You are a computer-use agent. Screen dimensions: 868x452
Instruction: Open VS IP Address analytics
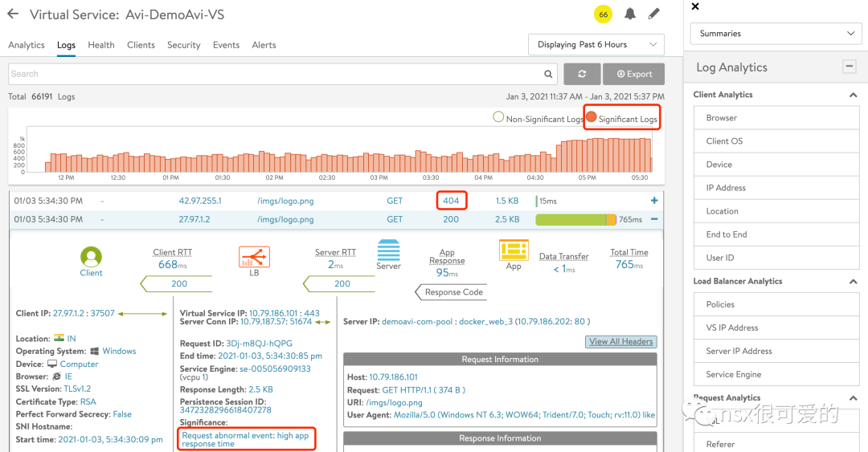pos(776,328)
